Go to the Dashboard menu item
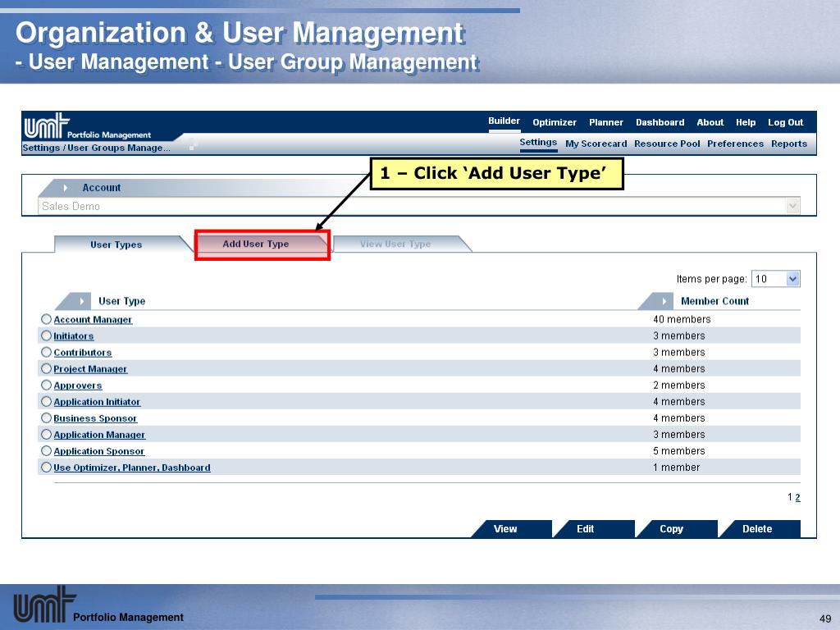The height and width of the screenshot is (630, 840). coord(660,122)
